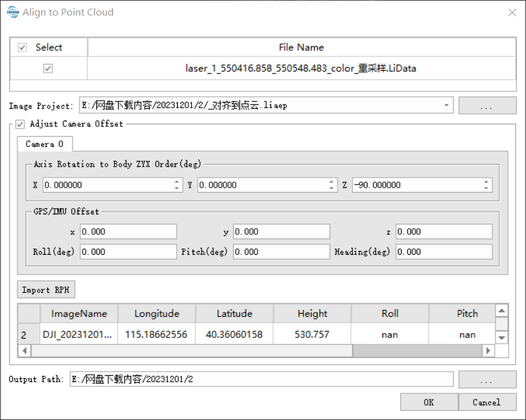Decrease Y axis rotation with down arrow
This screenshot has width=526, height=420.
(332, 188)
